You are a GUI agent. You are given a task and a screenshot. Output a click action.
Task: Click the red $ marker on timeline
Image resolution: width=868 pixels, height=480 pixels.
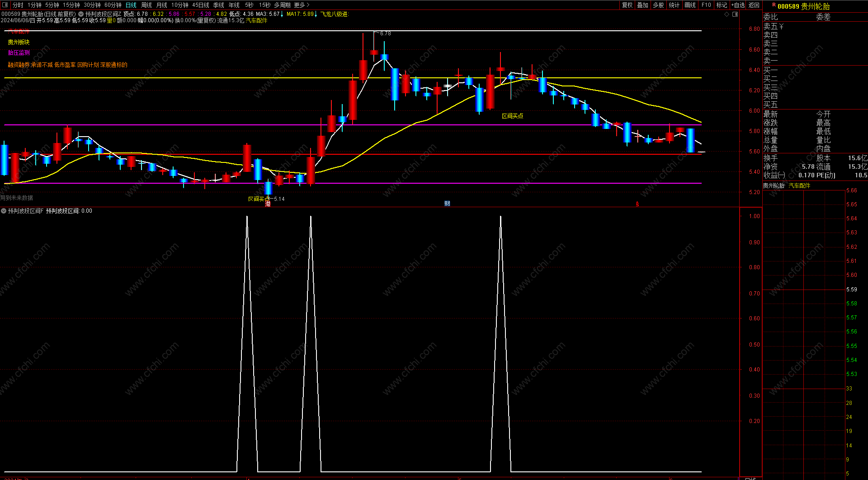pos(637,204)
